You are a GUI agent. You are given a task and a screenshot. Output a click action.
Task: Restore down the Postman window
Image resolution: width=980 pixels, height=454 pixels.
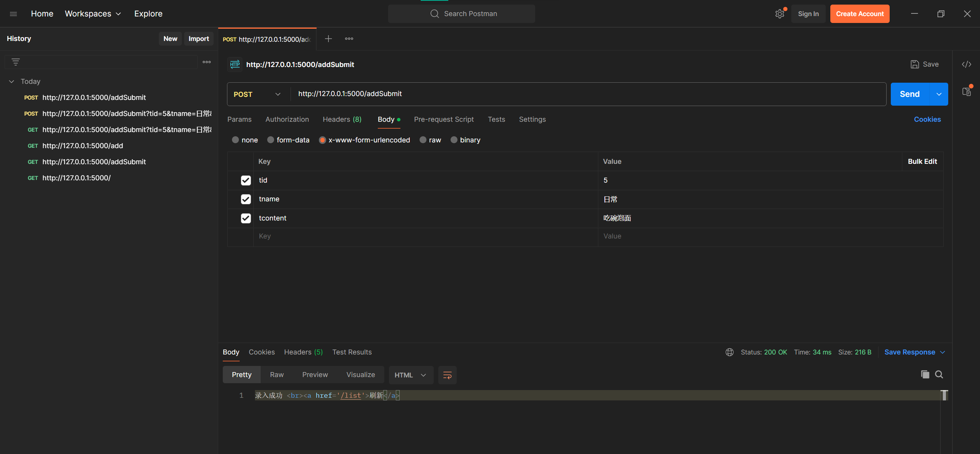(941, 14)
